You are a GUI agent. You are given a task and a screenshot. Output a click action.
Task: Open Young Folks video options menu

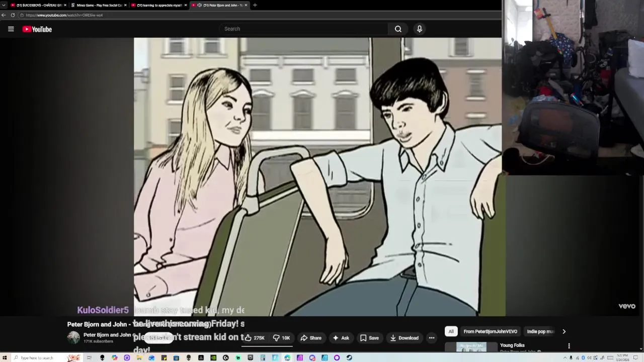[x=569, y=346]
